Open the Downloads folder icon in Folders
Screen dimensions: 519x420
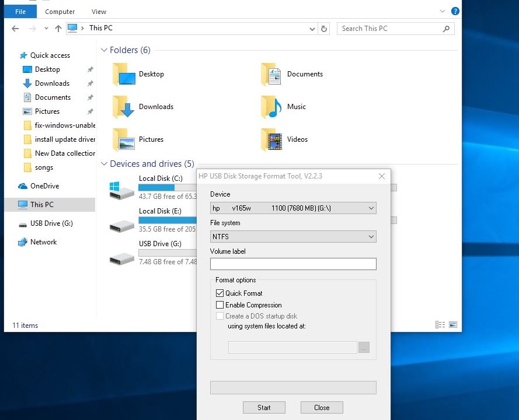pyautogui.click(x=124, y=107)
